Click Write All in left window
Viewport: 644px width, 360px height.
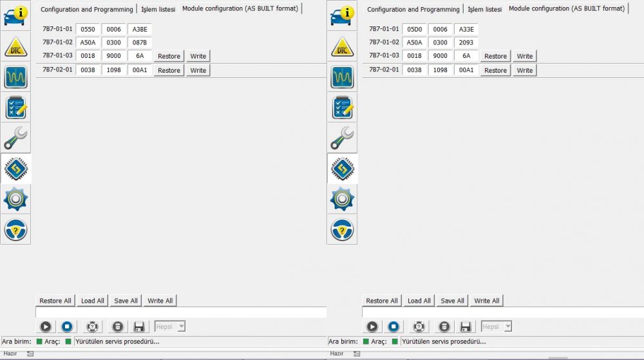[160, 301]
